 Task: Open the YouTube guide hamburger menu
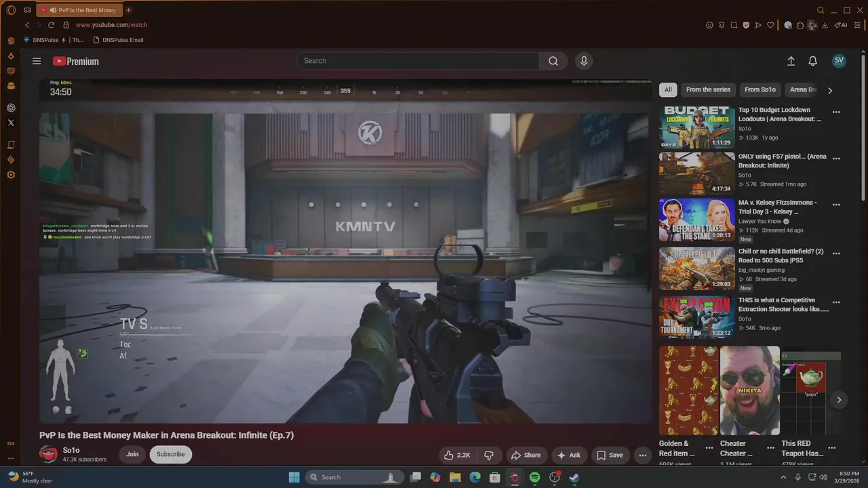click(x=37, y=61)
